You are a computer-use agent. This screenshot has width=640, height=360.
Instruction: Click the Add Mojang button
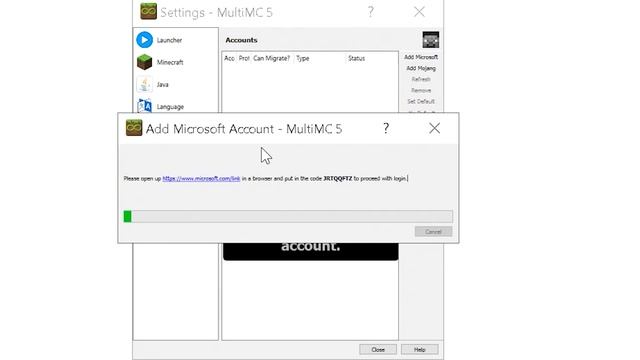pyautogui.click(x=421, y=68)
